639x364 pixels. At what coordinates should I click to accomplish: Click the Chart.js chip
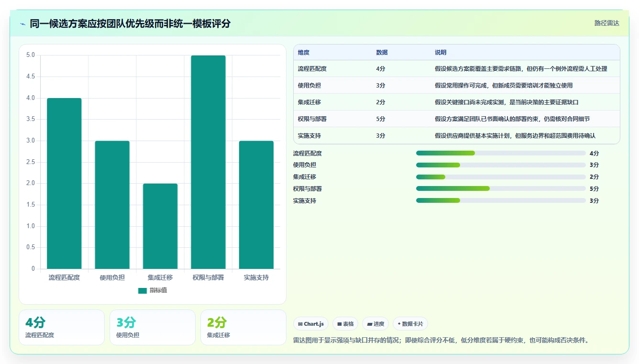click(x=311, y=324)
